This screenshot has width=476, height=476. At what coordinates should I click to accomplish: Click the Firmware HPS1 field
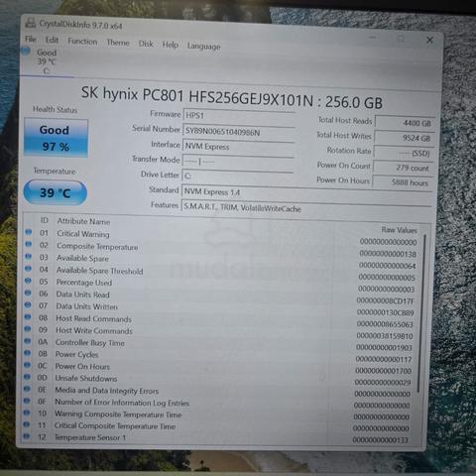coord(239,115)
